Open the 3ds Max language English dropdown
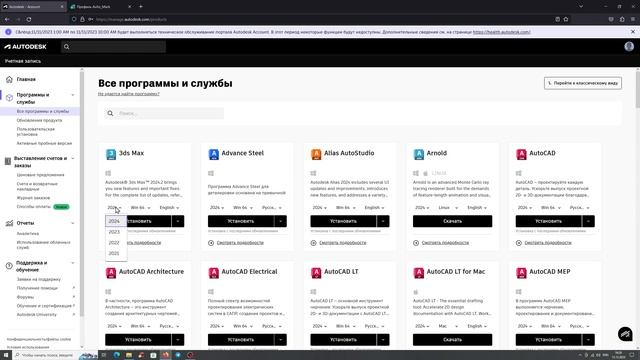 (x=169, y=208)
